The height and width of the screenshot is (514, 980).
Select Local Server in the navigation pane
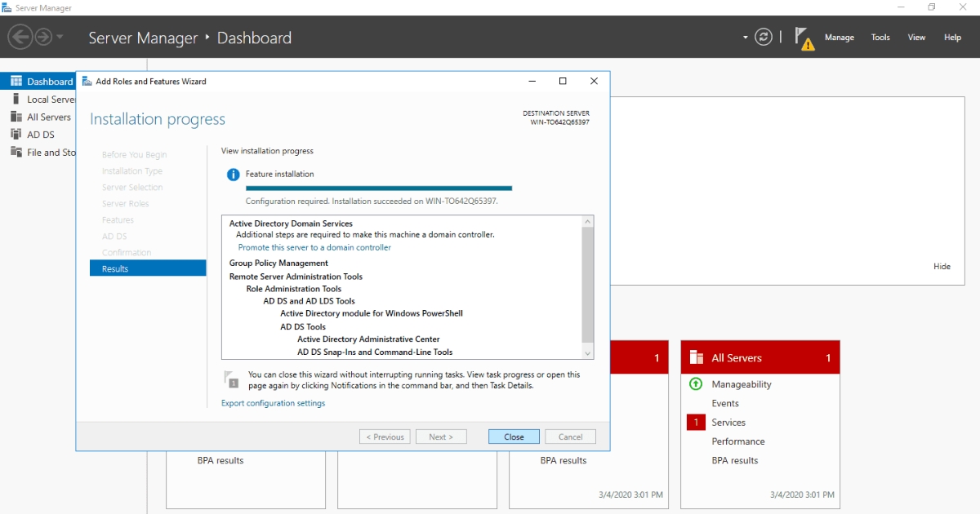(x=45, y=99)
